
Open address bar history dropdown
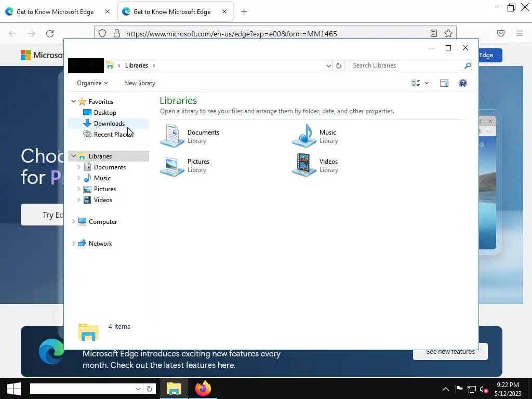pyautogui.click(x=328, y=65)
